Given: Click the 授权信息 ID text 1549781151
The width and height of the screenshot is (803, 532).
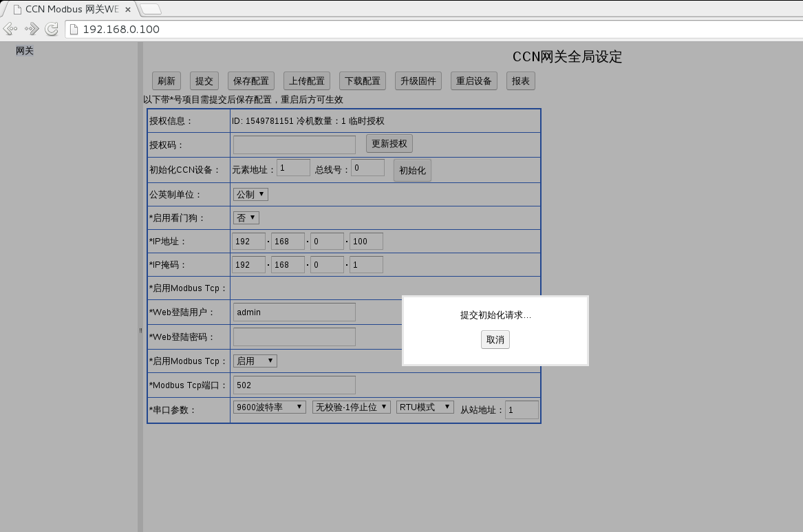Looking at the screenshot, I should coord(269,121).
